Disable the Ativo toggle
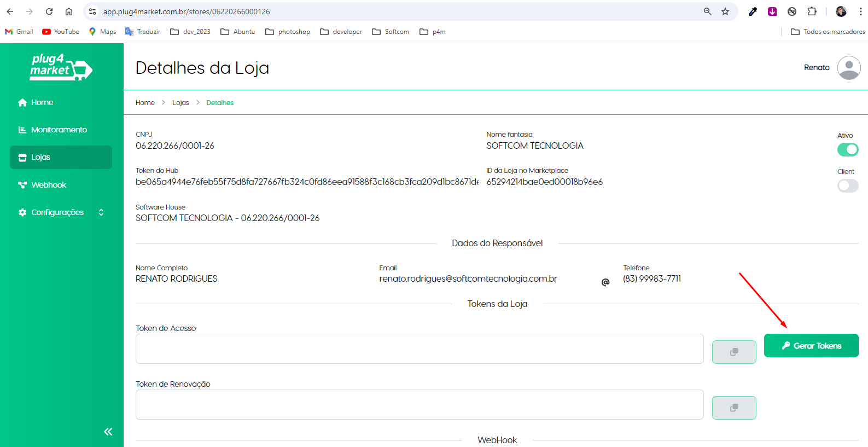This screenshot has height=447, width=868. pyautogui.click(x=847, y=149)
